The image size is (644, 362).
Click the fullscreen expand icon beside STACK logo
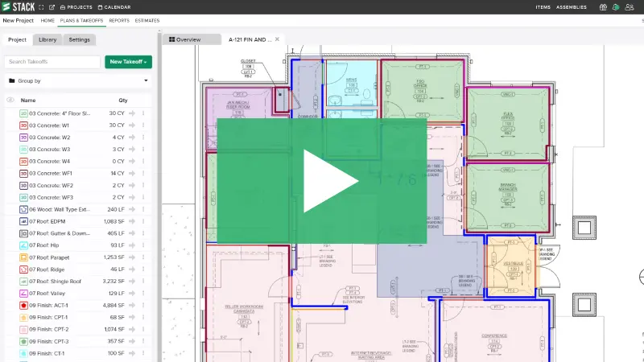[x=41, y=7]
